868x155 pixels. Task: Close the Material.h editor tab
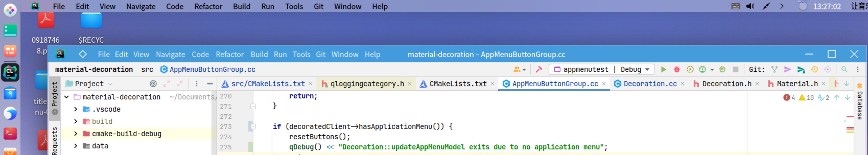[824, 84]
